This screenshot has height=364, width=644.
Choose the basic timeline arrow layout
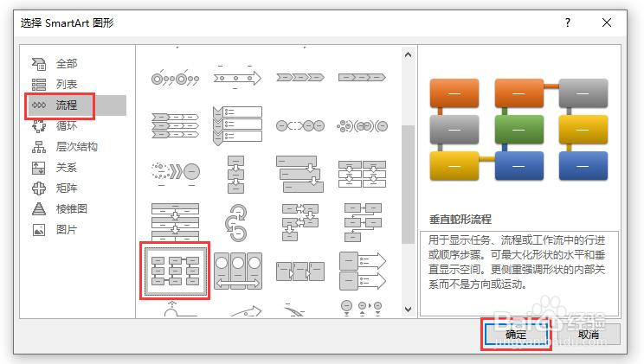[x=237, y=78]
